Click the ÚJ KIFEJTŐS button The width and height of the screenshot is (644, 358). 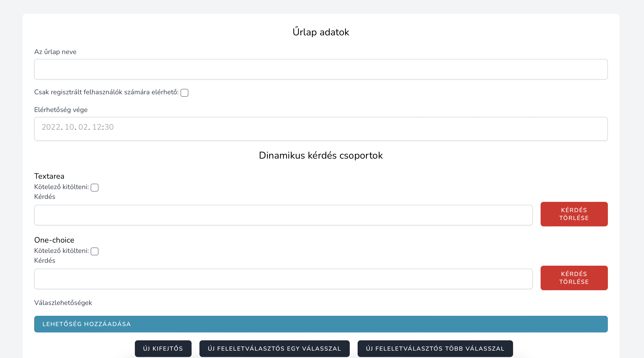[163, 348]
